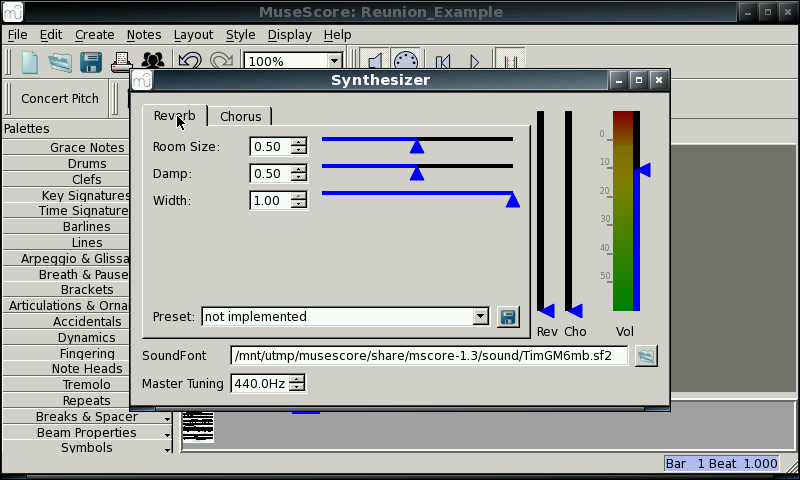Save the synthesizer preset with disk icon
Viewport: 800px width, 480px height.
coord(508,317)
